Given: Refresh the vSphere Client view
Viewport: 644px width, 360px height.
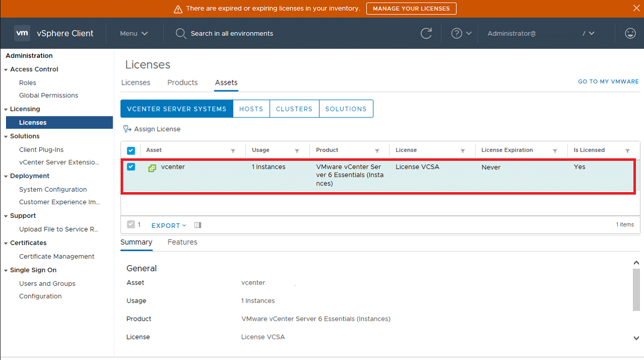Looking at the screenshot, I should click(x=426, y=33).
